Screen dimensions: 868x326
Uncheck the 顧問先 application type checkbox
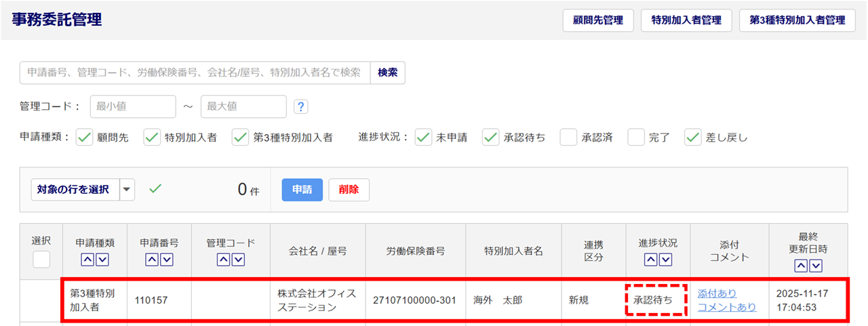point(84,138)
